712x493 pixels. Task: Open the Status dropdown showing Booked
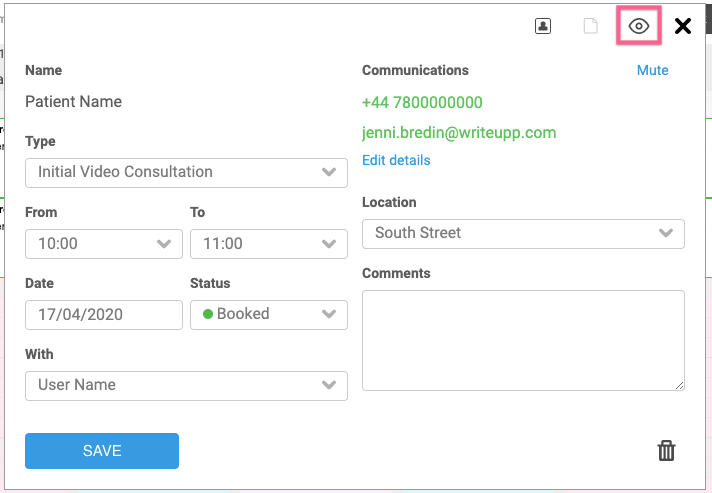[x=269, y=315]
